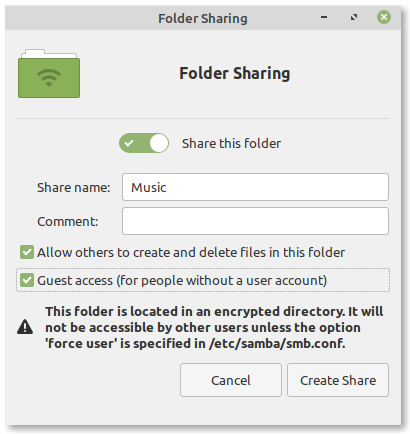Click inside the empty Comment field
This screenshot has width=410, height=434.
coord(255,221)
